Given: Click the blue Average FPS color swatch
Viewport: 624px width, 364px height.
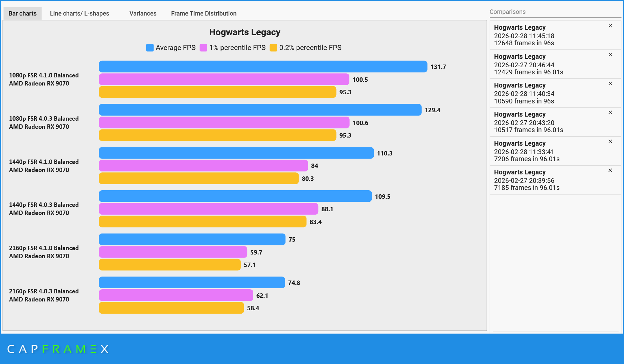Looking at the screenshot, I should pos(149,48).
